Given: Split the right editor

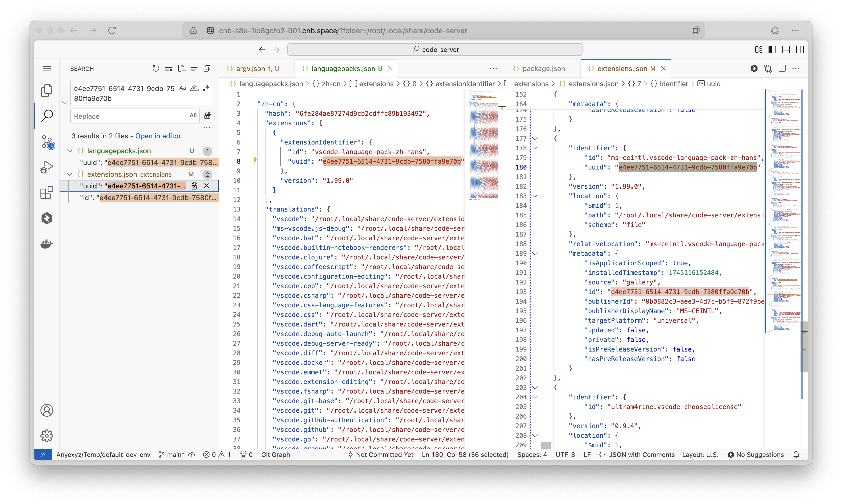Looking at the screenshot, I should (782, 69).
